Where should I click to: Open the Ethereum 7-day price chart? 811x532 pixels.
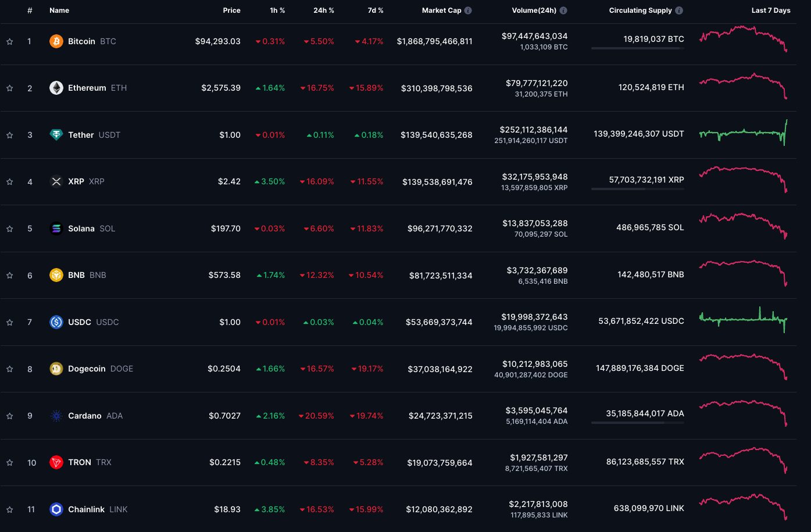[743, 86]
